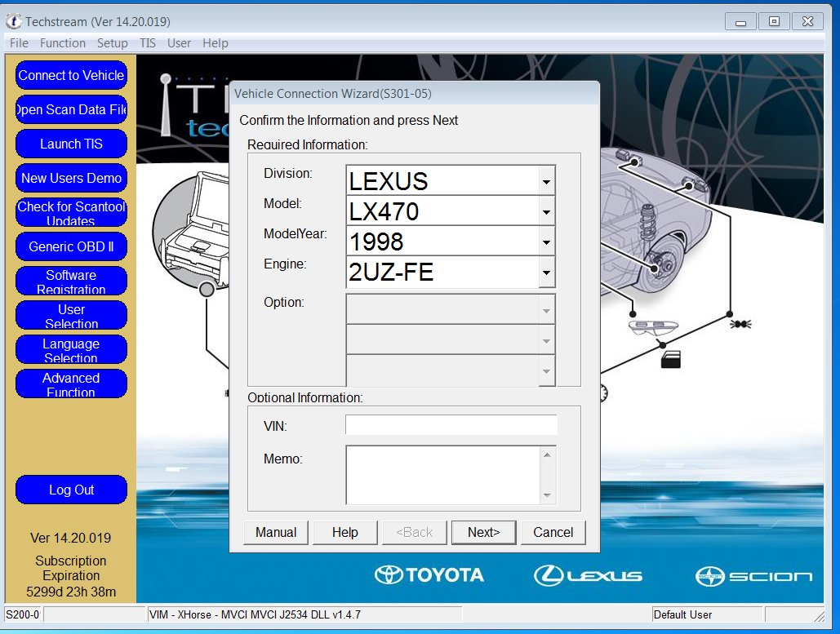Click Open Scan Data File button

click(71, 110)
